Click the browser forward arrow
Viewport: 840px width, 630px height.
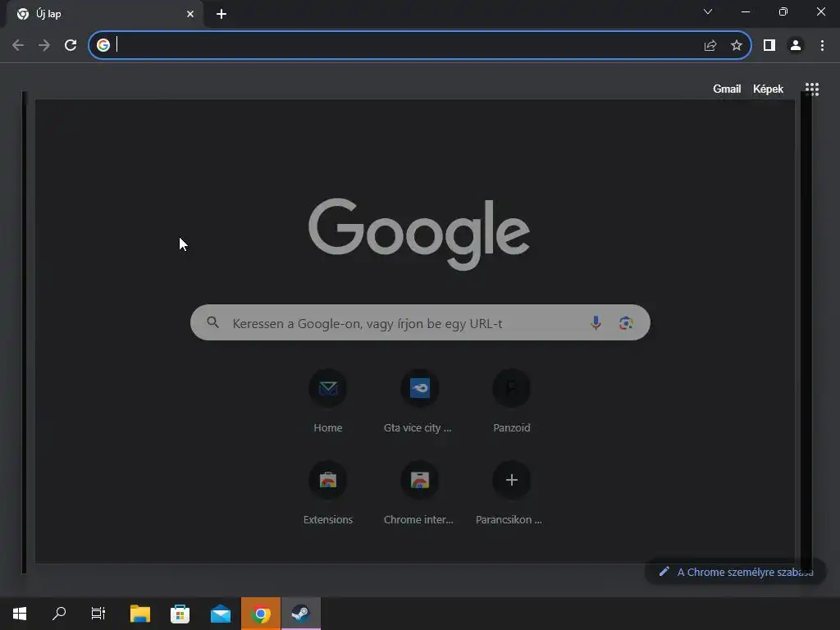[x=44, y=45]
